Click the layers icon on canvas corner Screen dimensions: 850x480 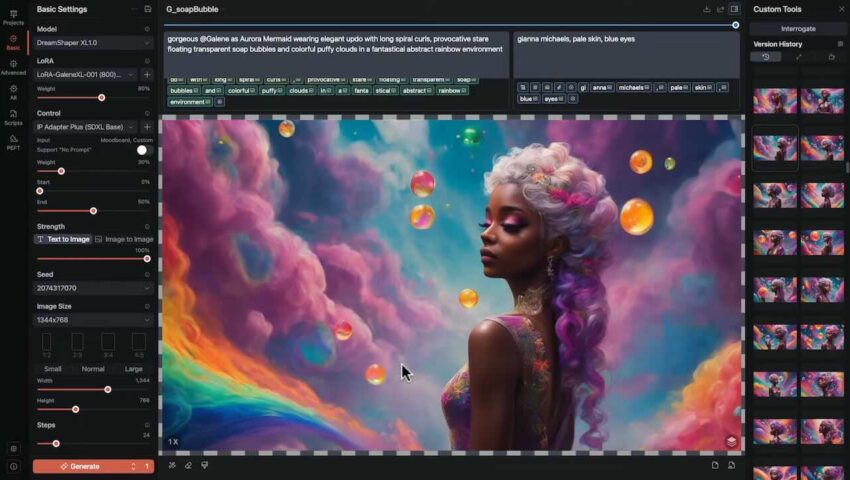pyautogui.click(x=732, y=441)
